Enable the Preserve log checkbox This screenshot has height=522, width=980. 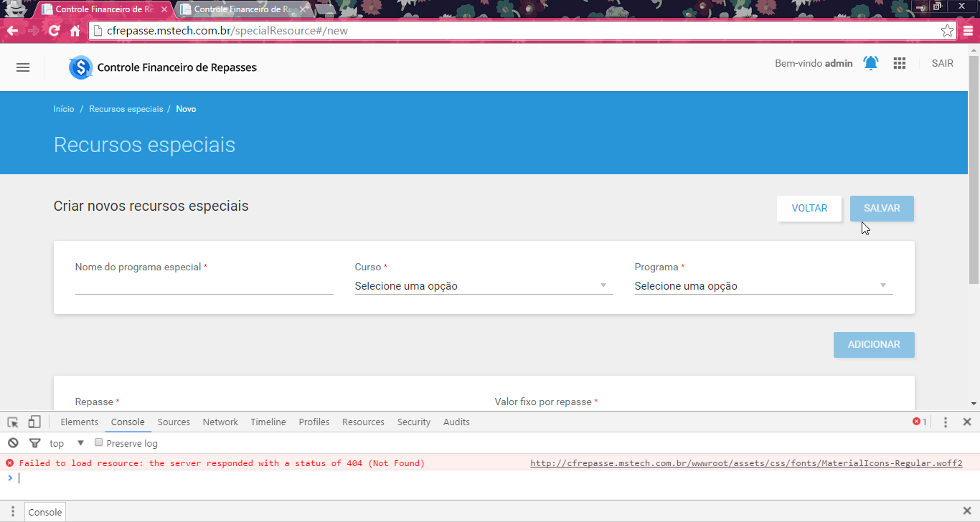click(x=99, y=442)
